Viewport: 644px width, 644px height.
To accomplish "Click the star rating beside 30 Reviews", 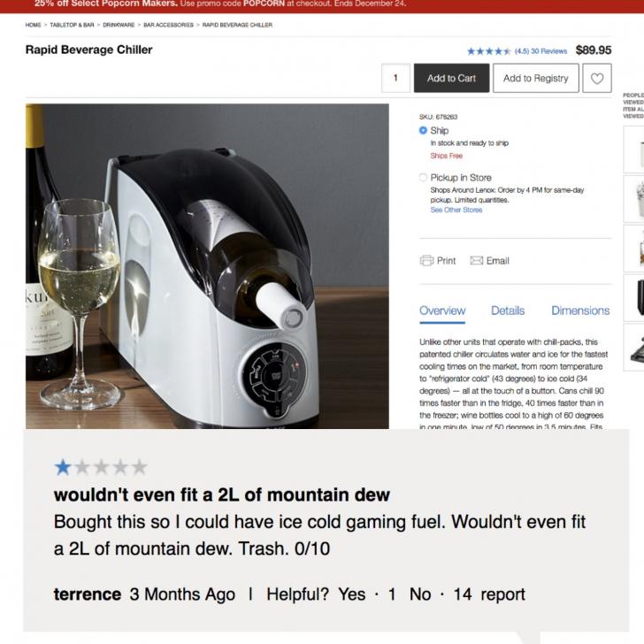I will click(x=488, y=51).
